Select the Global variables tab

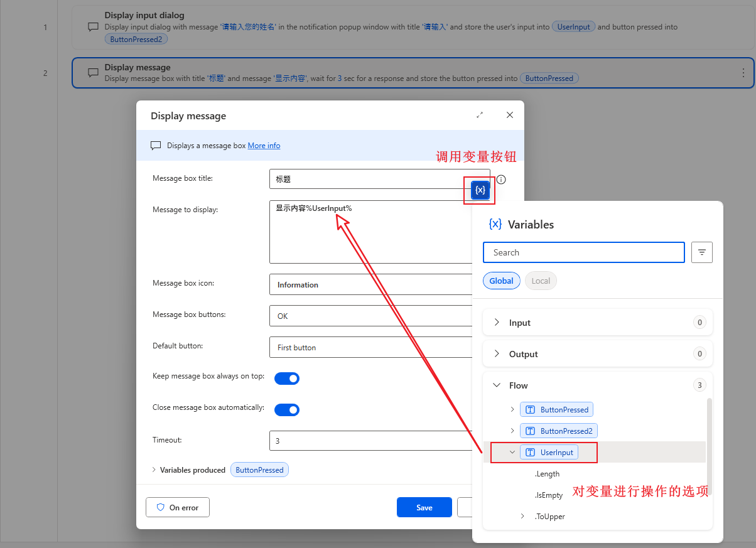click(x=502, y=281)
